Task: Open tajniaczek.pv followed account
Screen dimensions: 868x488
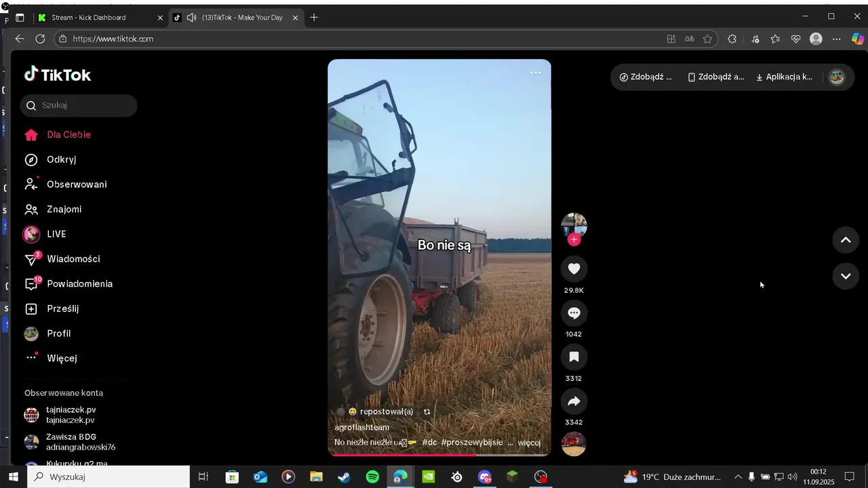Action: tap(71, 415)
